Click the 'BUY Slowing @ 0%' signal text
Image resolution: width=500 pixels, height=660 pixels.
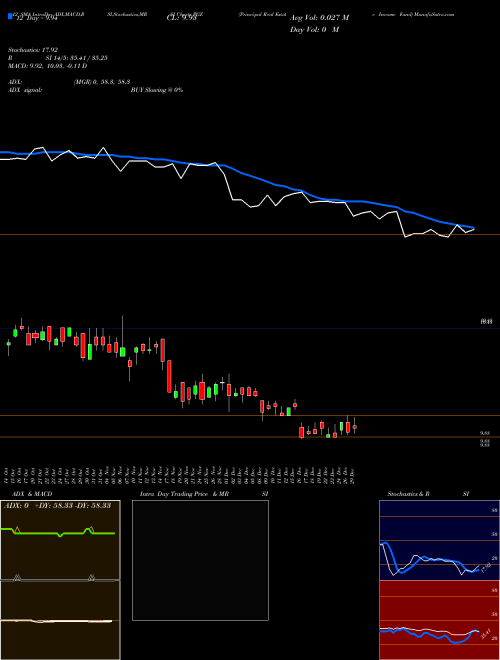click(x=157, y=90)
